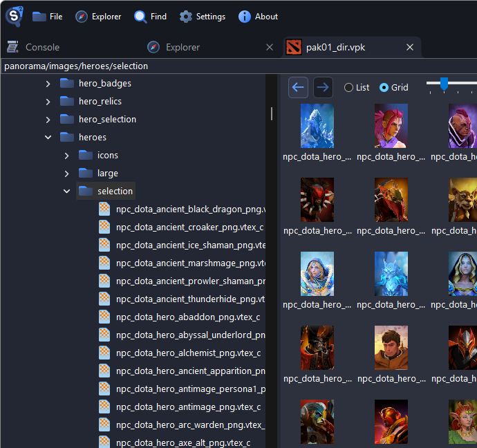Click texture icon of npc_dota_ancient_prowler_shaman file
This screenshot has width=477, height=448.
click(x=104, y=281)
